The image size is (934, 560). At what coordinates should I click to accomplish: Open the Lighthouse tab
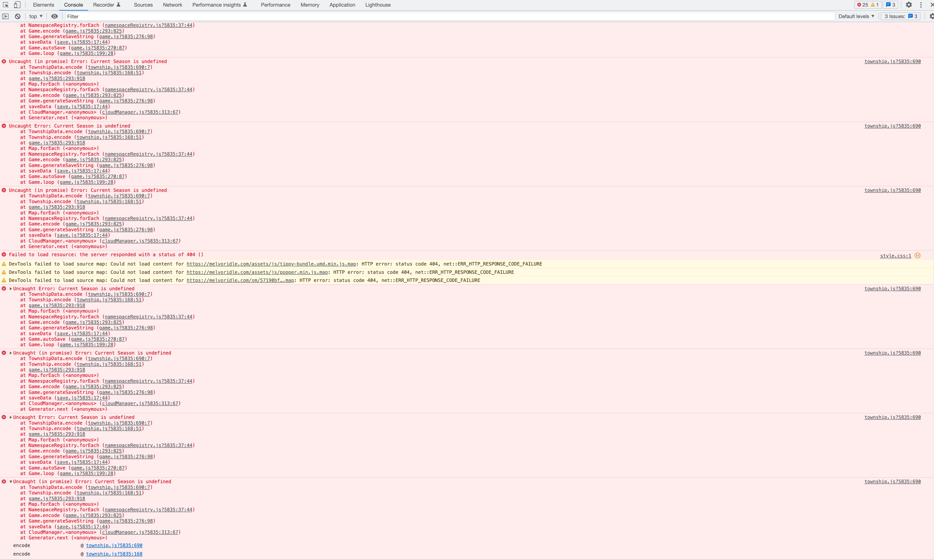pyautogui.click(x=378, y=5)
